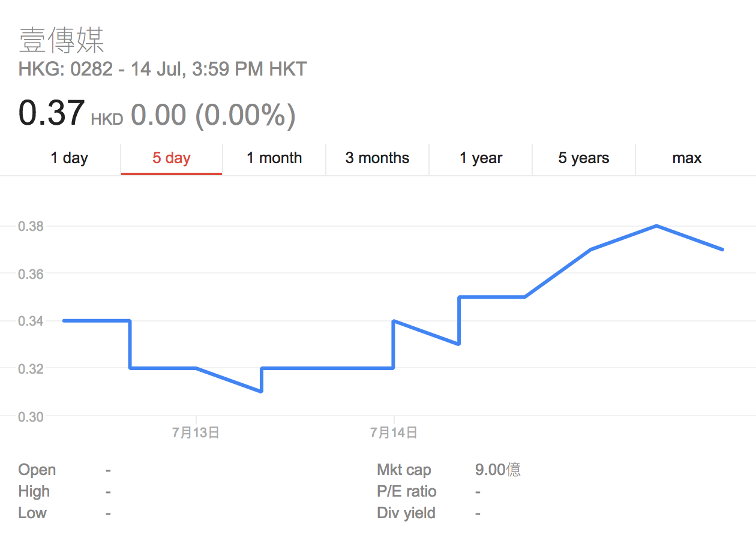
Task: Click the chart's lowest point near 0.31
Action: [x=261, y=391]
